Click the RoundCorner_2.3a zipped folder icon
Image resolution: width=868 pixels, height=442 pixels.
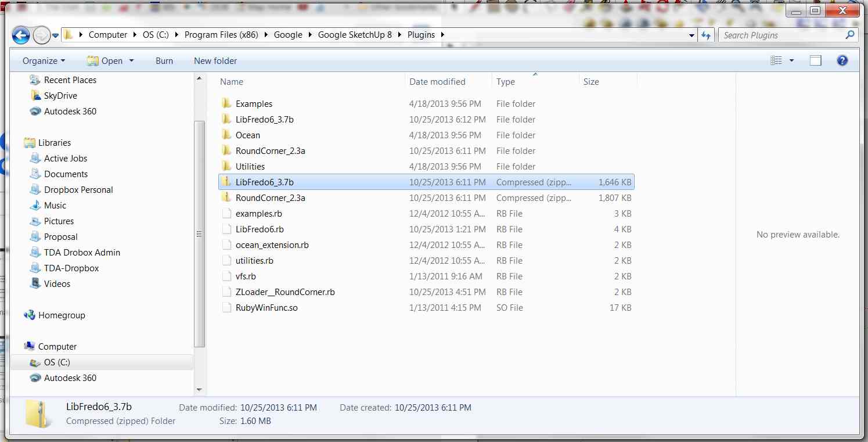pos(226,198)
